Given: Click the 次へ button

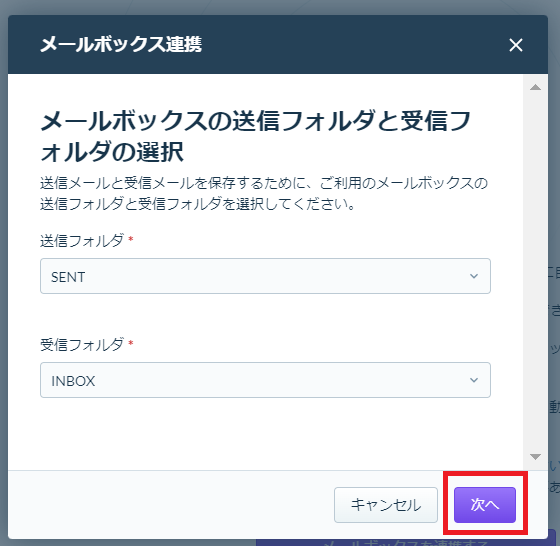Looking at the screenshot, I should pyautogui.click(x=485, y=505).
